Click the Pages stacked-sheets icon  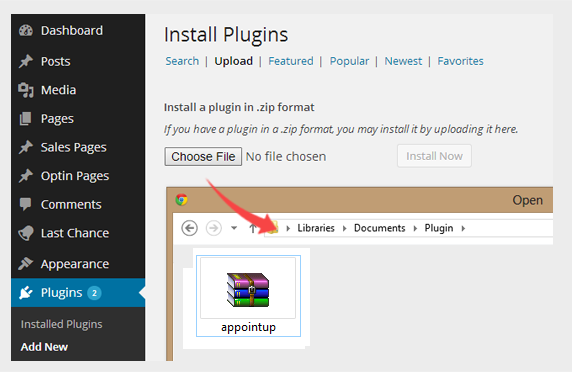26,119
